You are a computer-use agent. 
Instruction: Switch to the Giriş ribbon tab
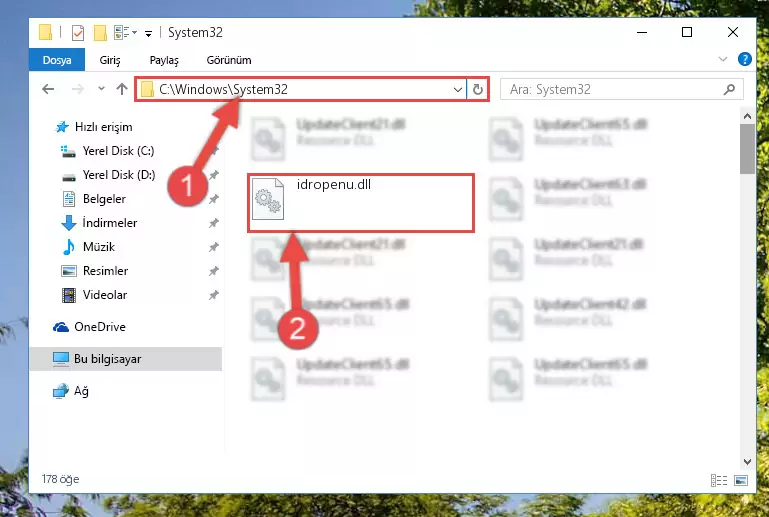(110, 60)
